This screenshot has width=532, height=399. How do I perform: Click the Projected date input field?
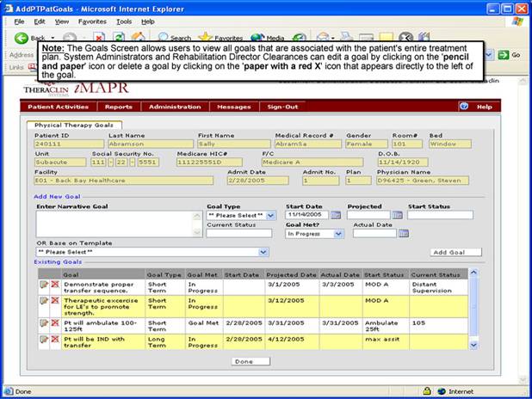pos(368,215)
